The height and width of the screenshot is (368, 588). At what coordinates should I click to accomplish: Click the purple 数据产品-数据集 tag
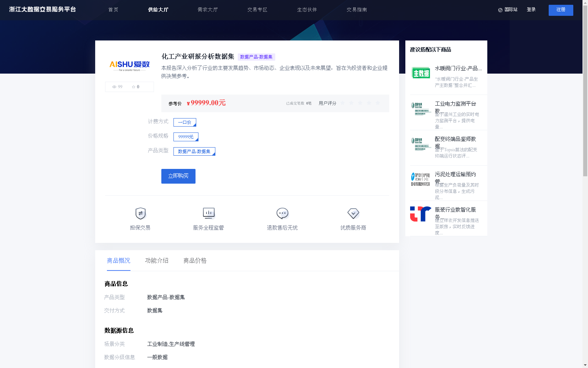[x=257, y=57]
